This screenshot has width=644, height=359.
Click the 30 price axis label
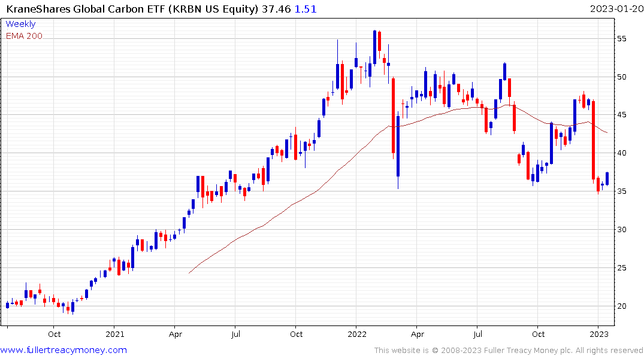point(621,229)
